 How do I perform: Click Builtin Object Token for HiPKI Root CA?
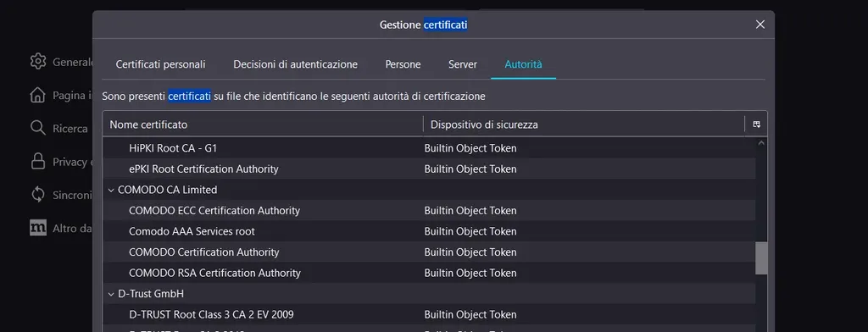pyautogui.click(x=470, y=148)
